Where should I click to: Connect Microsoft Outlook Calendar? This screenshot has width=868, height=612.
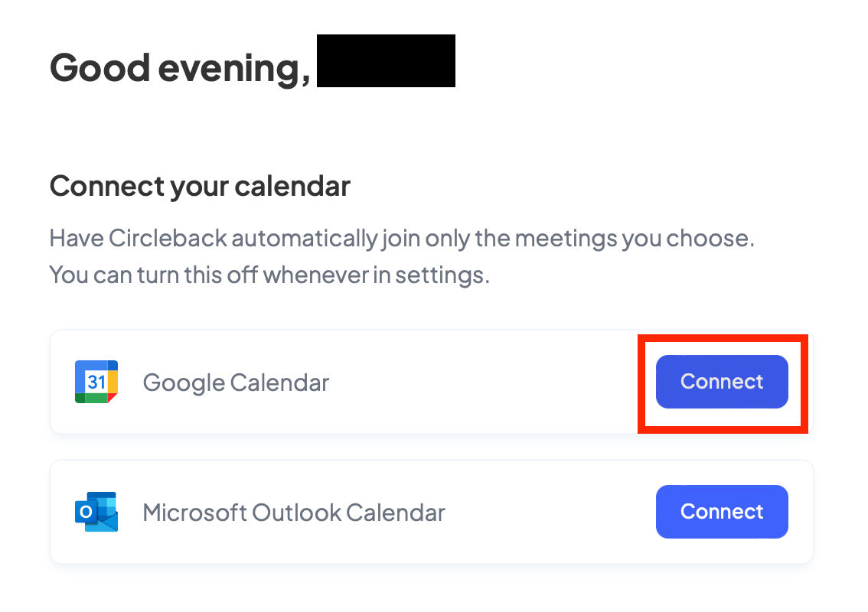pos(722,512)
